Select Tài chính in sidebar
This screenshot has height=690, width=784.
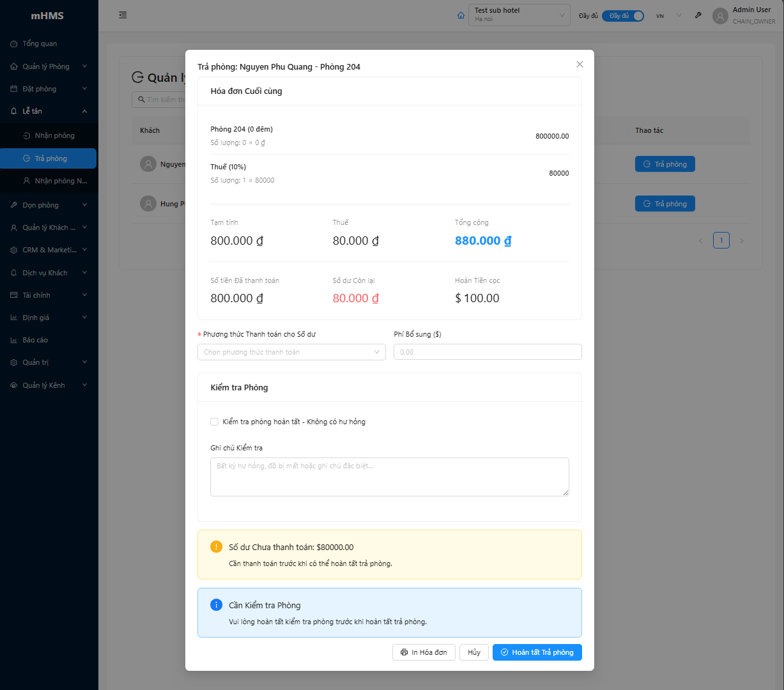coord(36,295)
